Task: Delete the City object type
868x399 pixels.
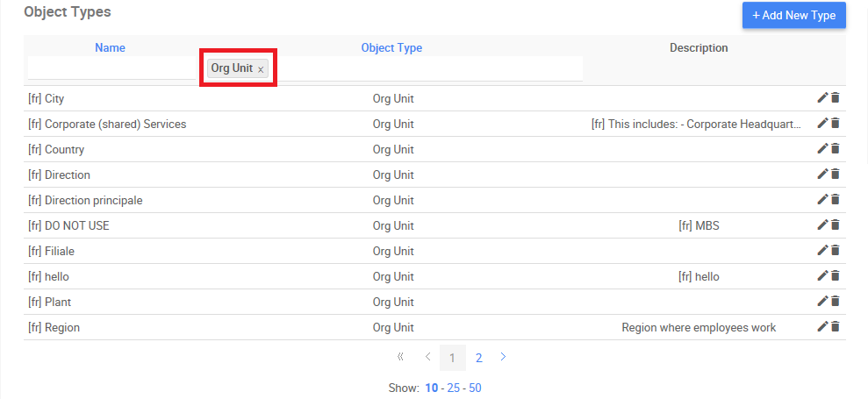Action: click(x=836, y=98)
